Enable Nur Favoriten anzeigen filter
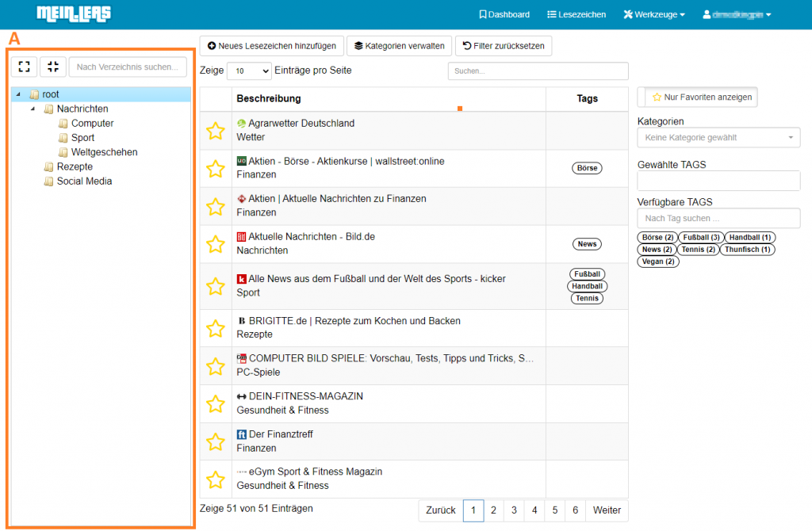812x531 pixels. pos(698,97)
